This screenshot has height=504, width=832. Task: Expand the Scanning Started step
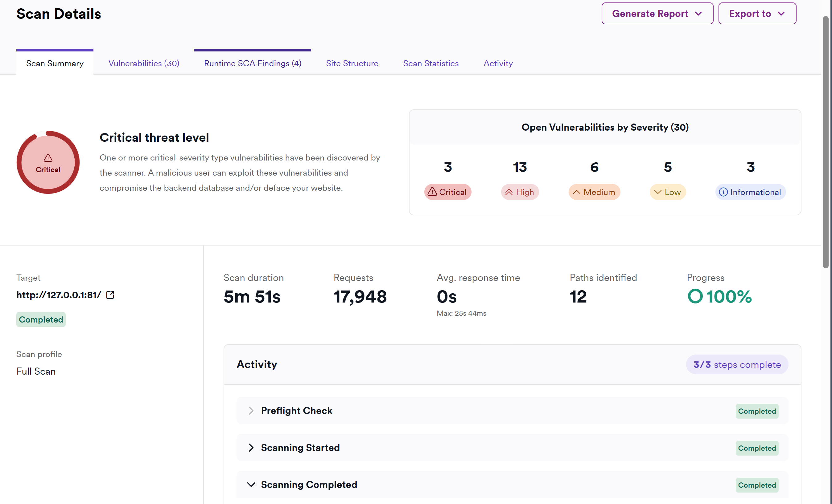click(251, 448)
